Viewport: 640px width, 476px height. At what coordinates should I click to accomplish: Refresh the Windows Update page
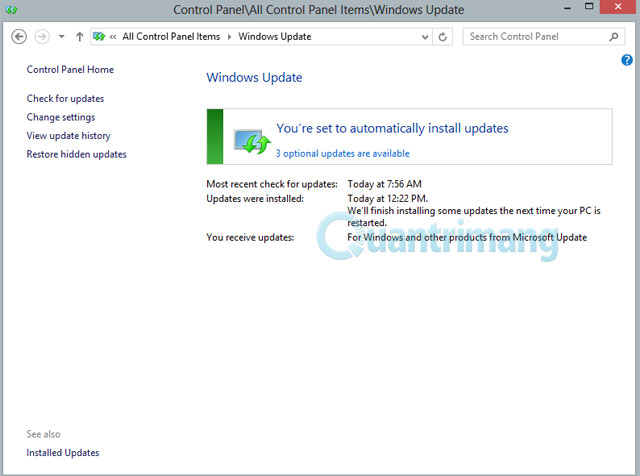pos(442,37)
